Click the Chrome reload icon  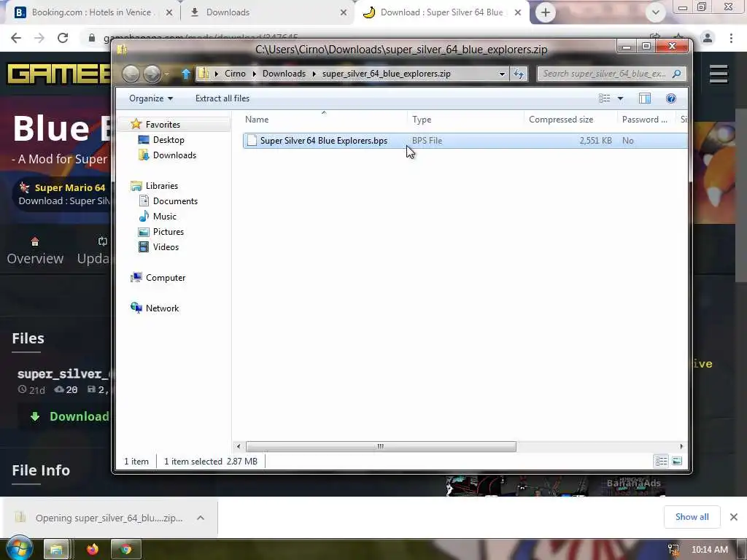coord(63,38)
